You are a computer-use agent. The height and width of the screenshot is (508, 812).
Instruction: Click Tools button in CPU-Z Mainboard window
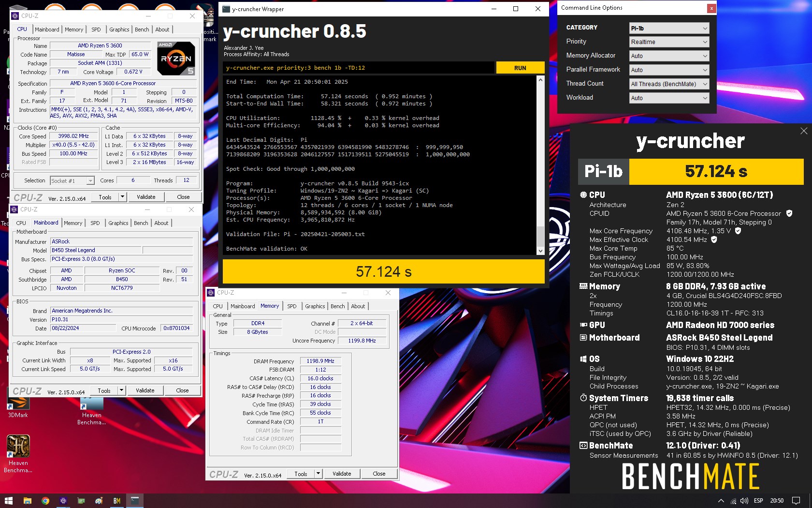(104, 390)
